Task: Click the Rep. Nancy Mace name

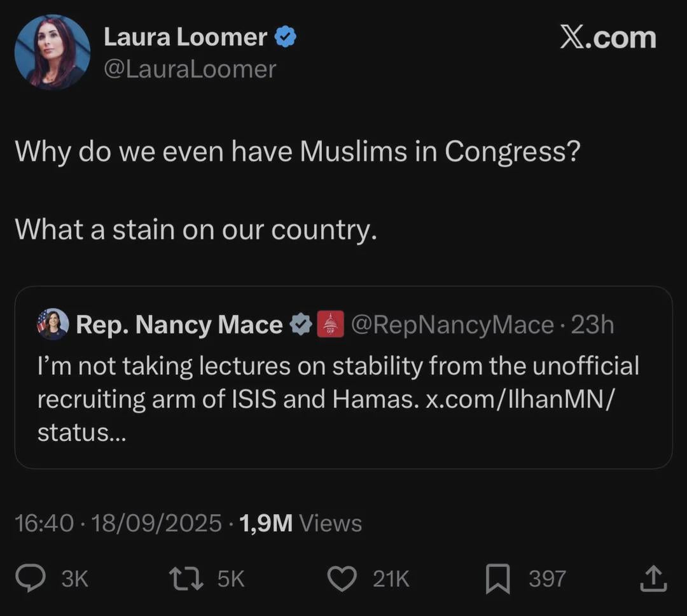Action: tap(179, 325)
